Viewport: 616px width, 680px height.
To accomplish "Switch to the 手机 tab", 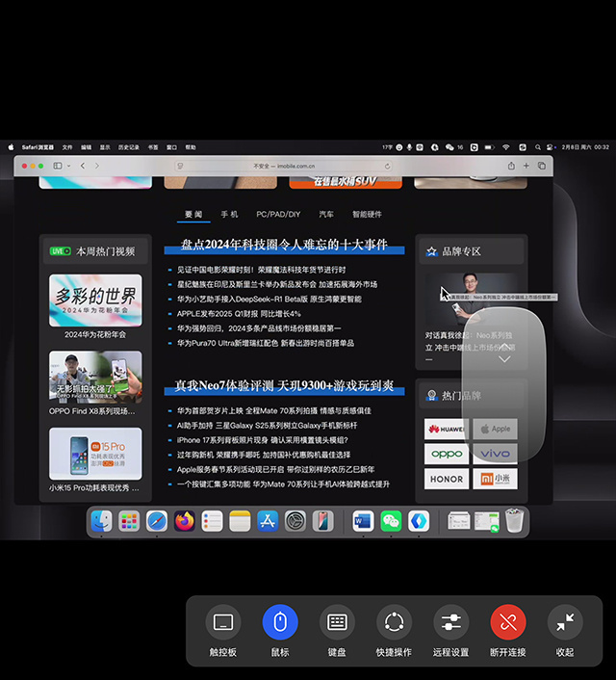I will [229, 214].
